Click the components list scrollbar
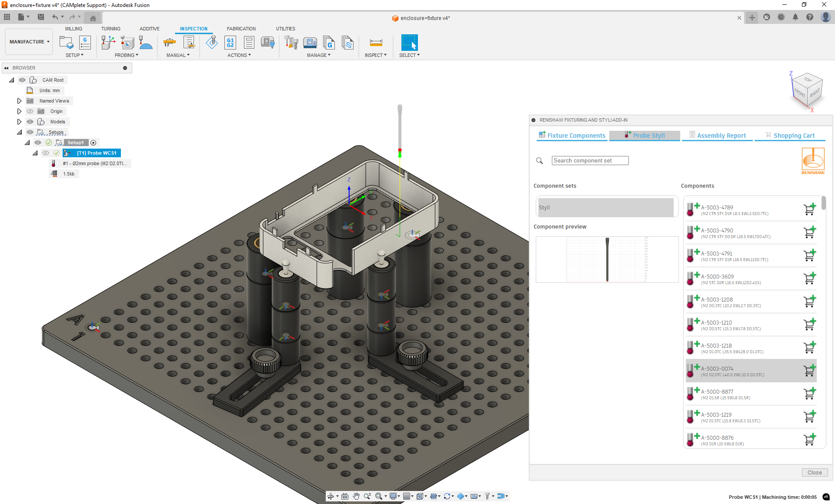 [x=823, y=203]
